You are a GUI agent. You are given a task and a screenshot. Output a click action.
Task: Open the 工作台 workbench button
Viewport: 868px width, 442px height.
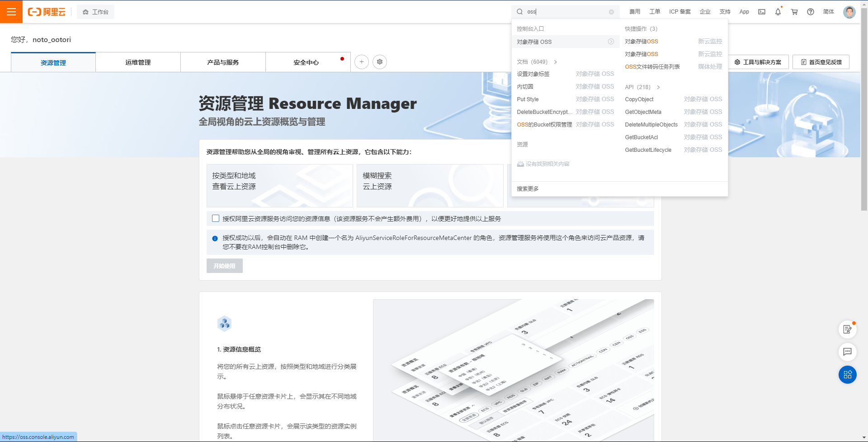coord(95,12)
